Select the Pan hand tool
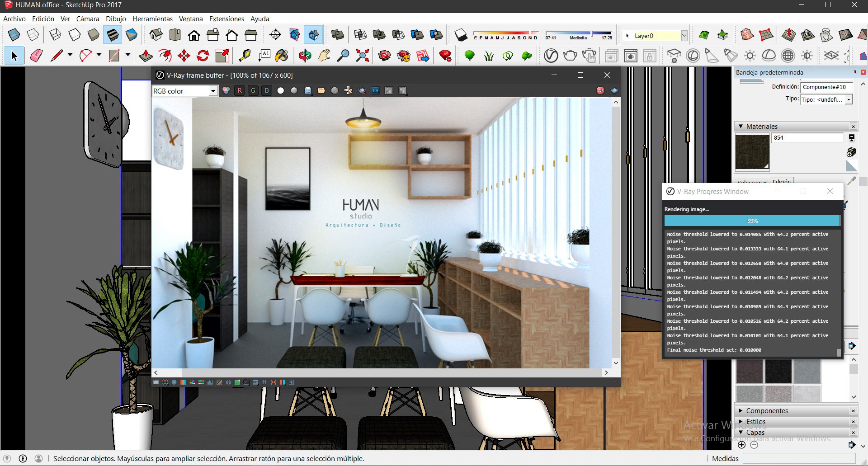Screen dimensions: 868x466 pyautogui.click(x=324, y=56)
